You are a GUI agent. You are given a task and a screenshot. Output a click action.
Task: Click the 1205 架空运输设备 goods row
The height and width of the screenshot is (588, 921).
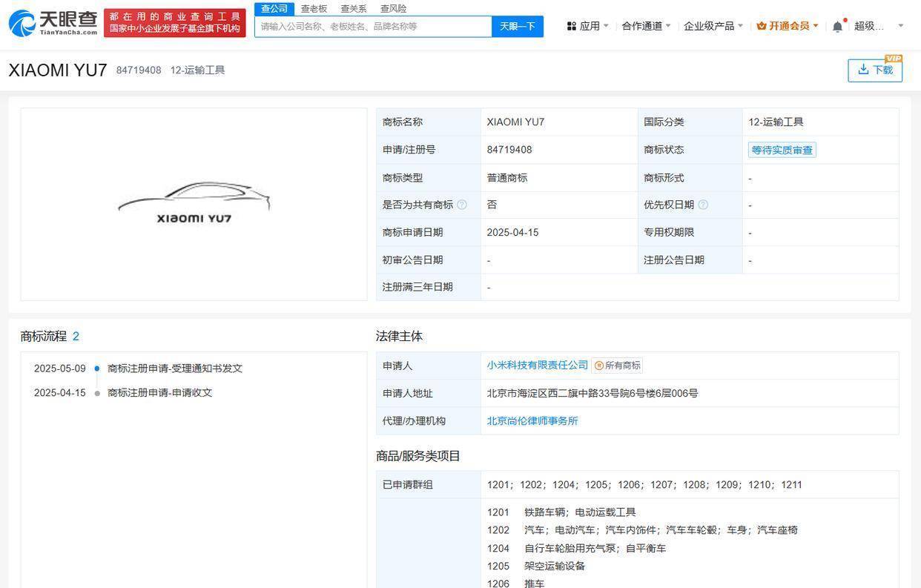coord(536,566)
